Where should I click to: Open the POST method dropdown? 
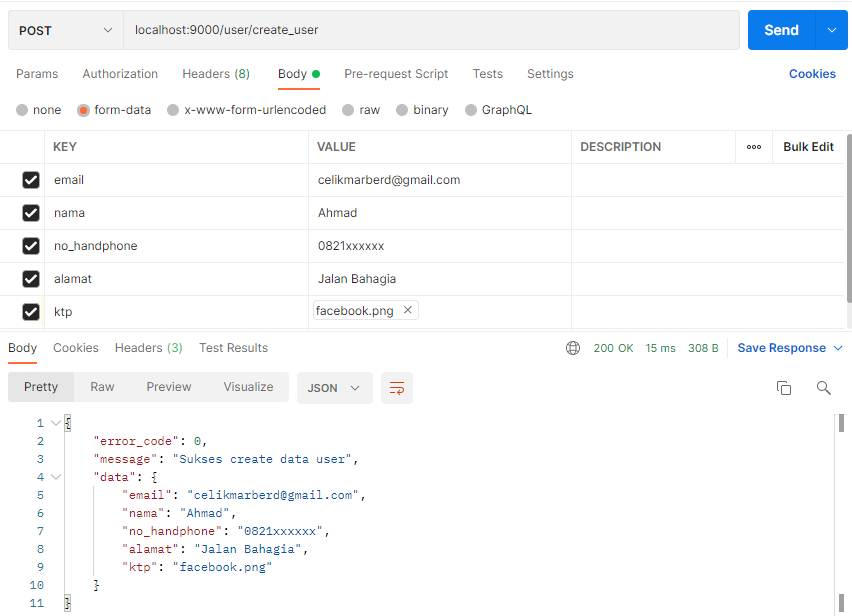pos(66,30)
